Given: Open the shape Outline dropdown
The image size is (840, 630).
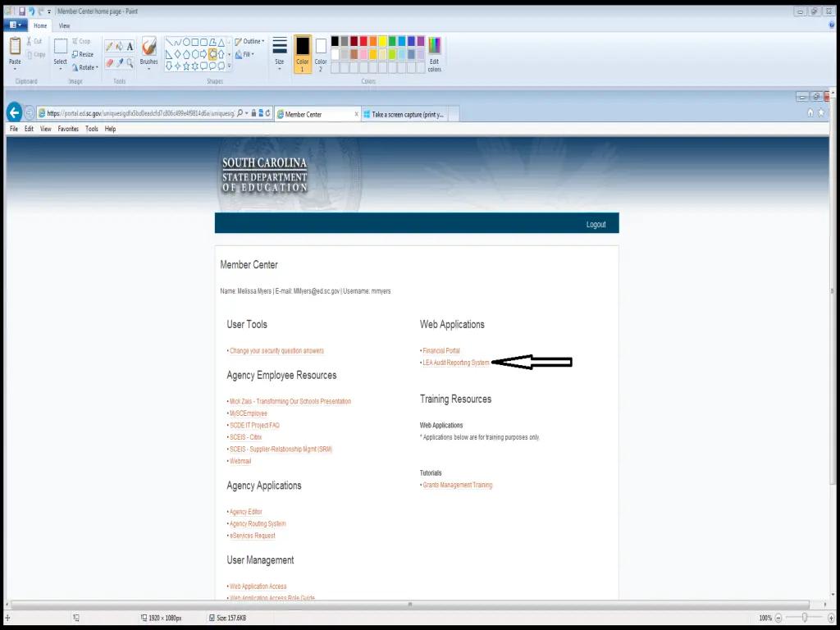Looking at the screenshot, I should [249, 41].
